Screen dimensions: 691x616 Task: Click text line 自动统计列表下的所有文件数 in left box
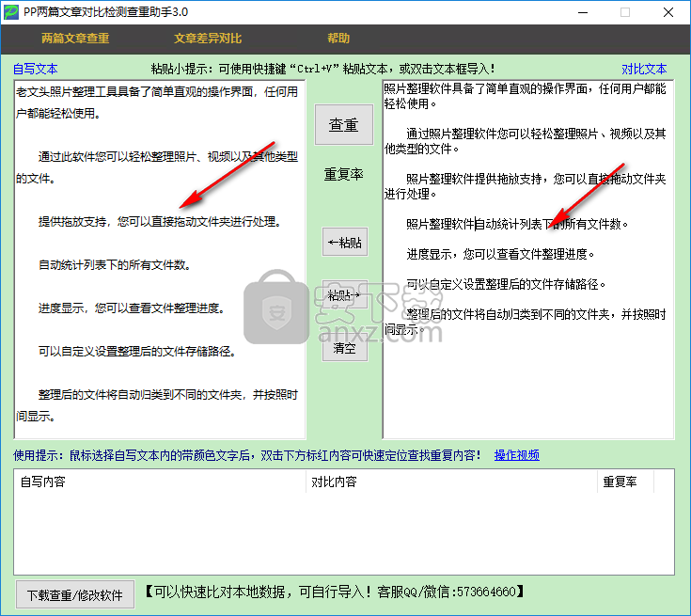(115, 265)
